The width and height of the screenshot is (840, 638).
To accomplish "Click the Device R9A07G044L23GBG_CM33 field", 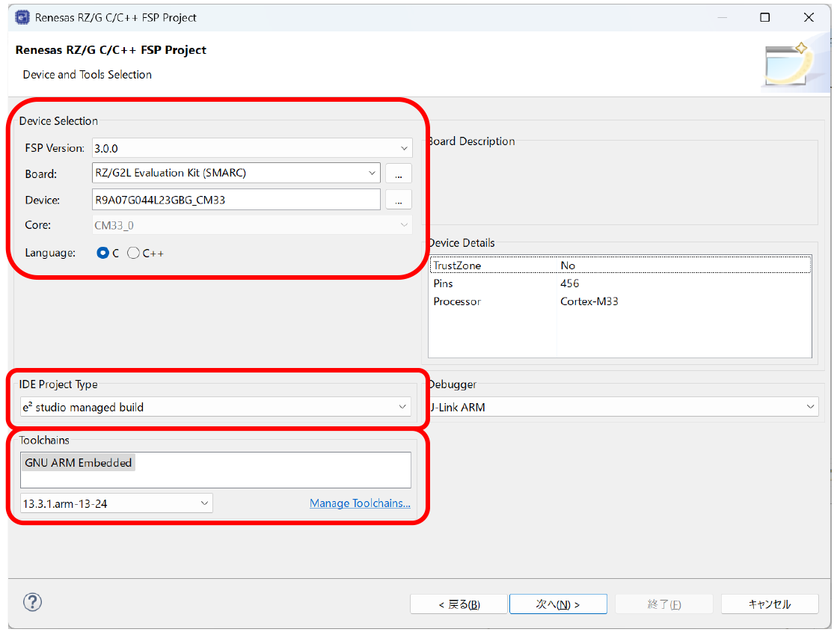I will click(x=236, y=200).
